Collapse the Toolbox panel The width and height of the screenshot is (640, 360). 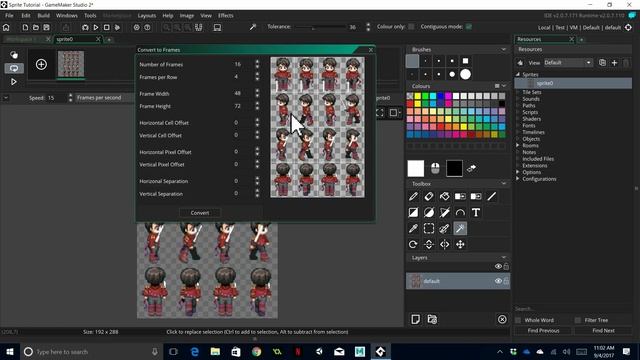(503, 184)
